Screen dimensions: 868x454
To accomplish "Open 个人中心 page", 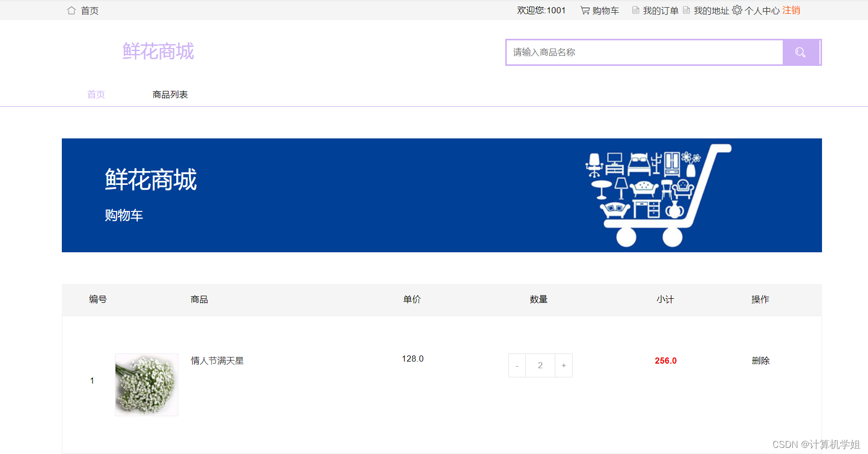I will tap(762, 11).
